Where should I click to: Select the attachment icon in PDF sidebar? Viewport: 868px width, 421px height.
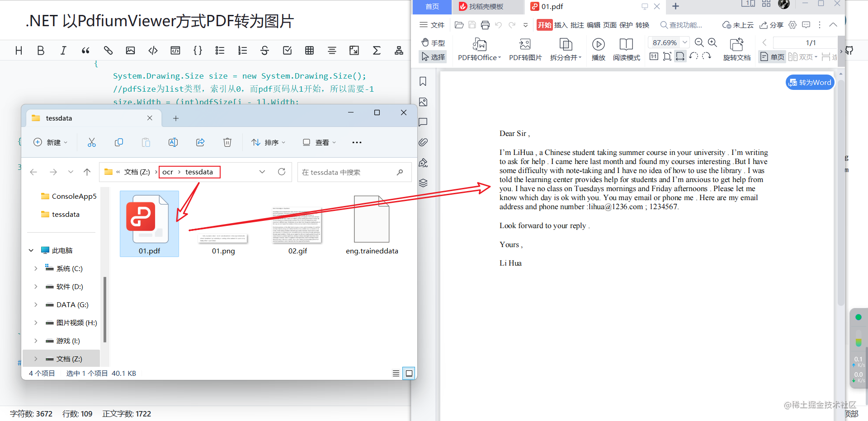click(x=423, y=142)
